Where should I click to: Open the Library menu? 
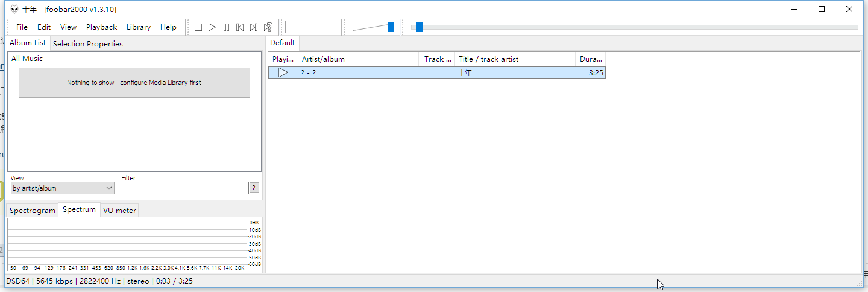[x=138, y=27]
